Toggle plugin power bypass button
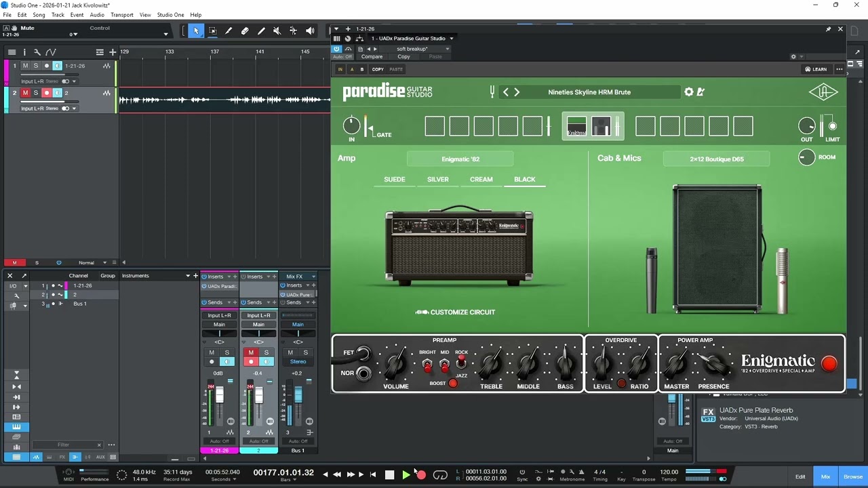 tap(336, 49)
